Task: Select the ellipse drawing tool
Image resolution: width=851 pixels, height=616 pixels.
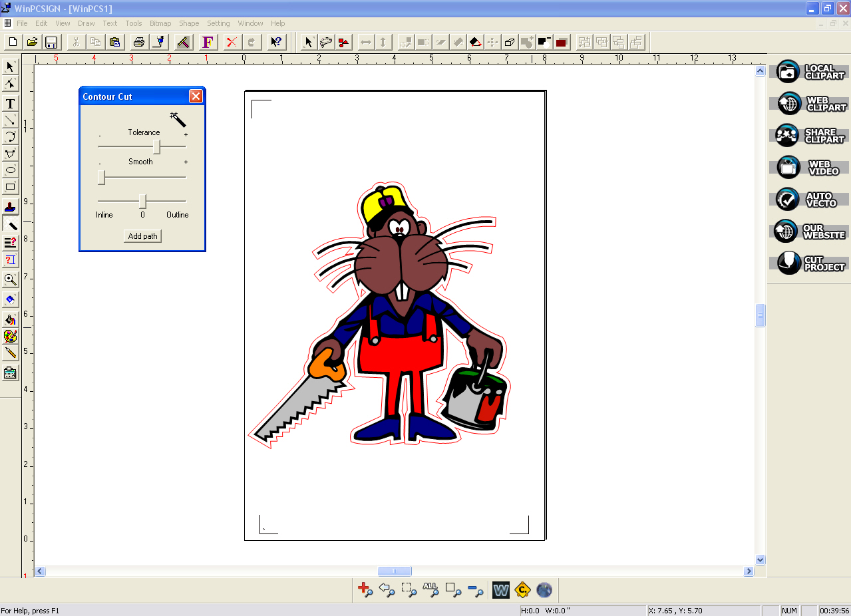Action: click(11, 170)
